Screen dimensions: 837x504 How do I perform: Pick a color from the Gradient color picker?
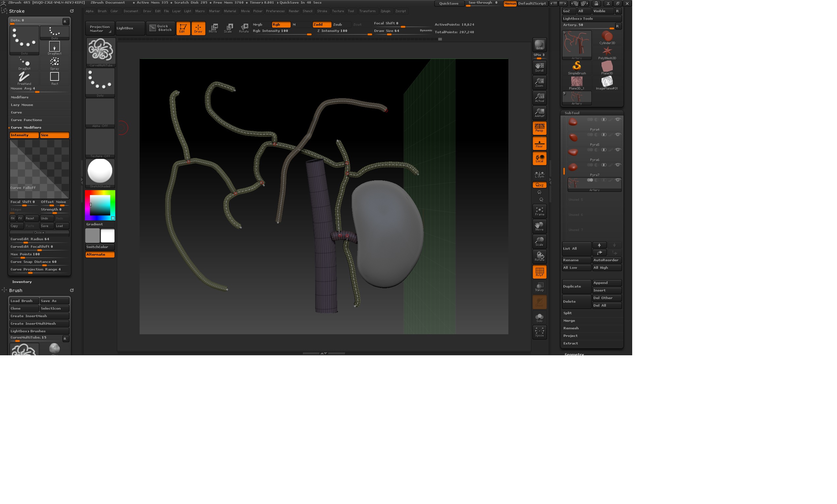(x=99, y=205)
